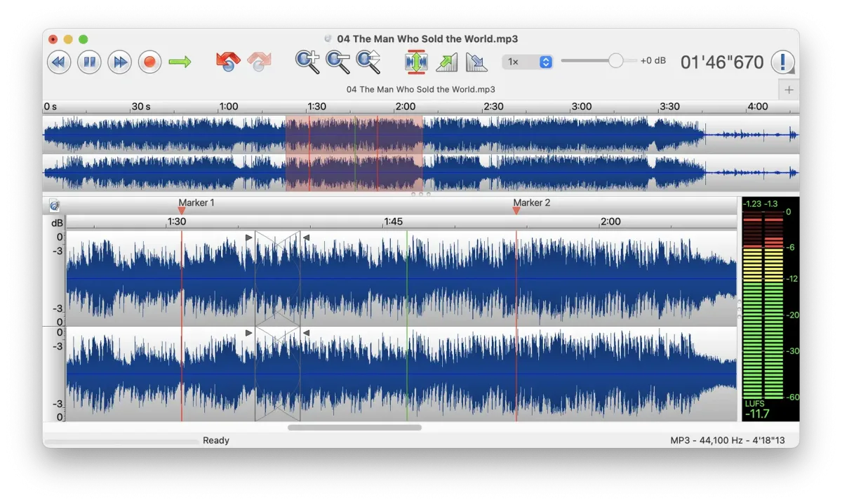Viewport: 842px width, 504px height.
Task: Click the volume gain slider knob
Action: pos(615,61)
